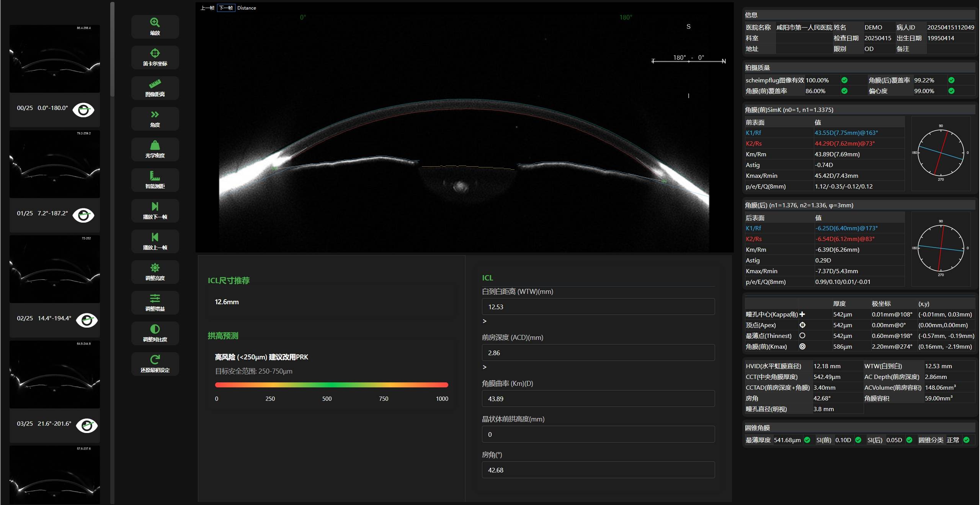
Task: Select the Distance tab above the image
Action: pyautogui.click(x=247, y=8)
